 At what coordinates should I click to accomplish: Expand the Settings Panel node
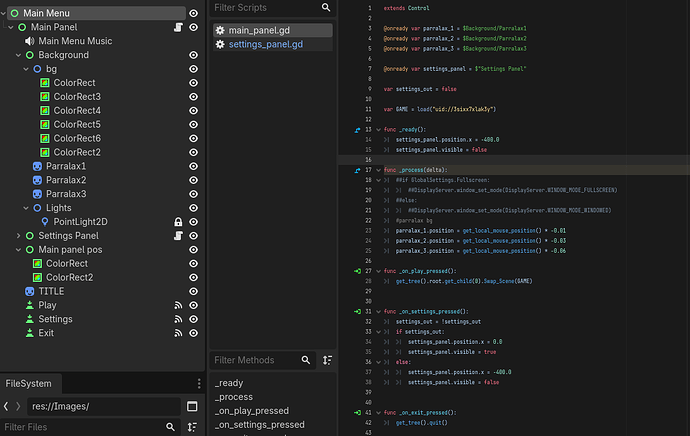(18, 235)
